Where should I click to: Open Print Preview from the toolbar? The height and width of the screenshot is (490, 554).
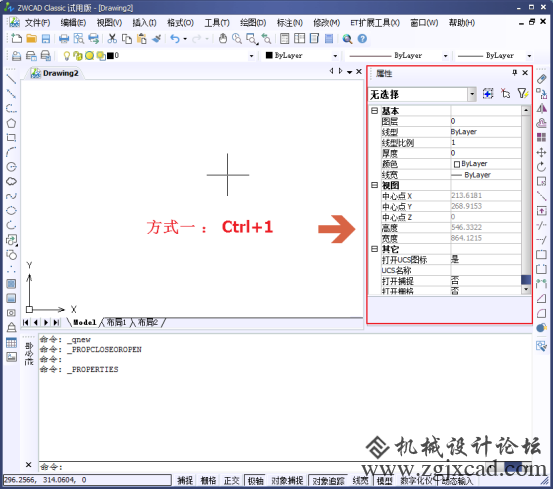click(78, 39)
